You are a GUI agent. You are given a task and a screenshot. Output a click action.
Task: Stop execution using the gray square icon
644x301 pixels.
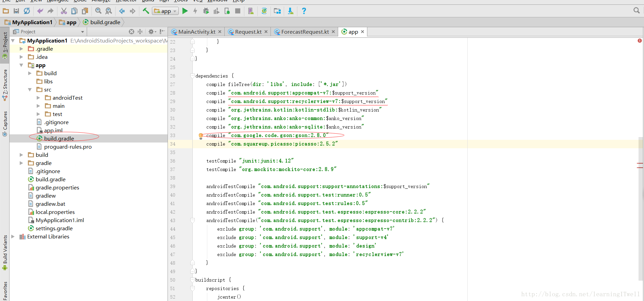click(x=238, y=11)
